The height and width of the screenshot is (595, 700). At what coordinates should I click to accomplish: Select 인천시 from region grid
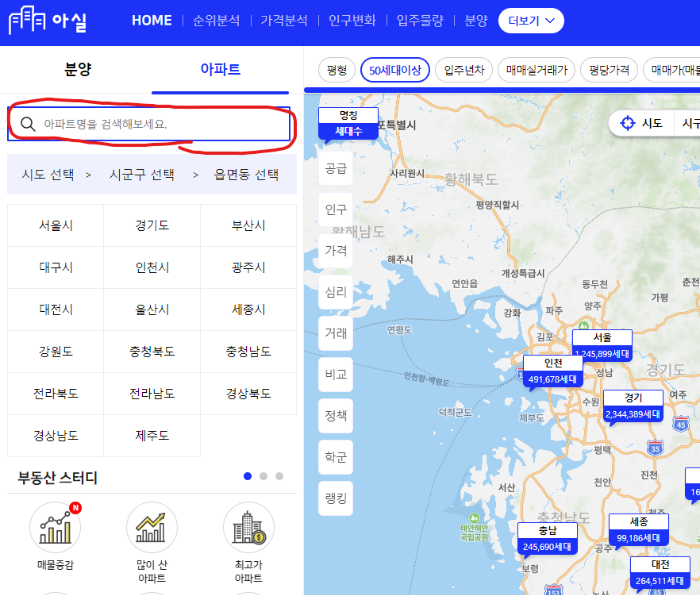(152, 267)
